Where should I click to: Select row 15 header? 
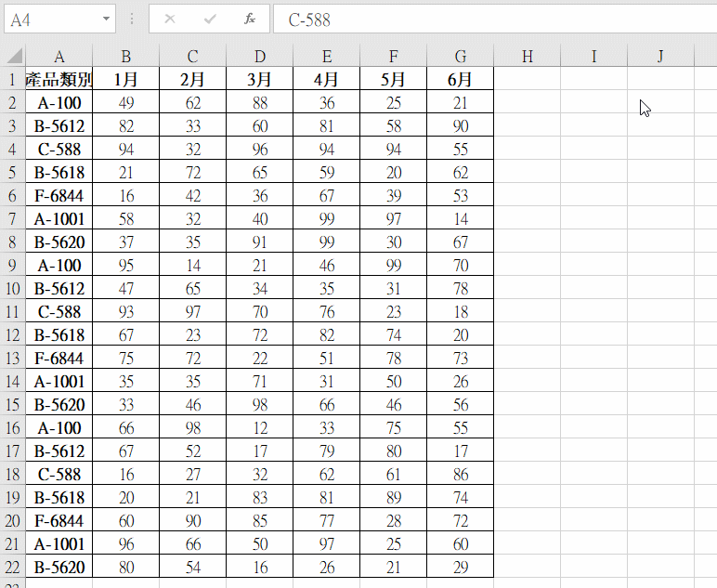tap(12, 404)
